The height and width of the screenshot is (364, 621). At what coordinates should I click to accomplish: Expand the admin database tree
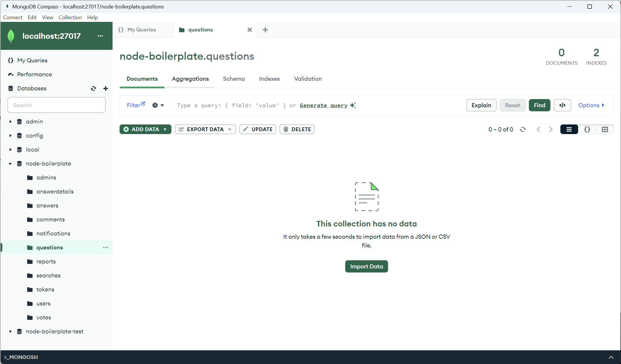coord(10,122)
